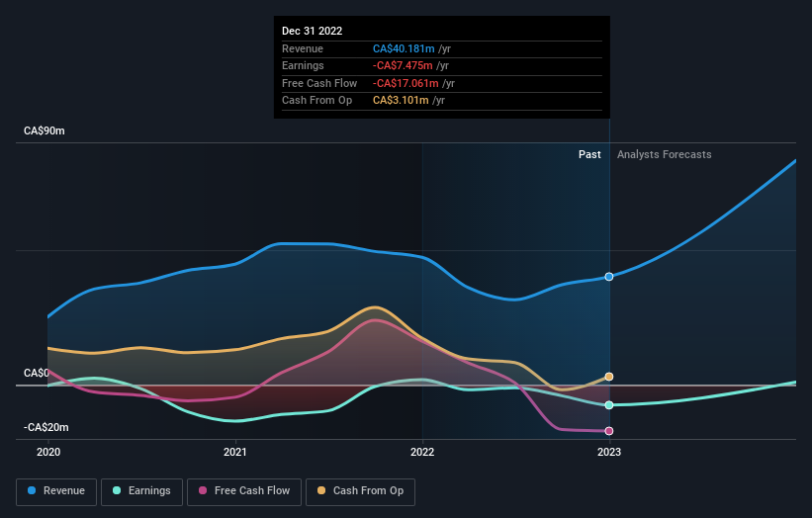Click the CA$3.101m cash from op value

pyautogui.click(x=401, y=101)
